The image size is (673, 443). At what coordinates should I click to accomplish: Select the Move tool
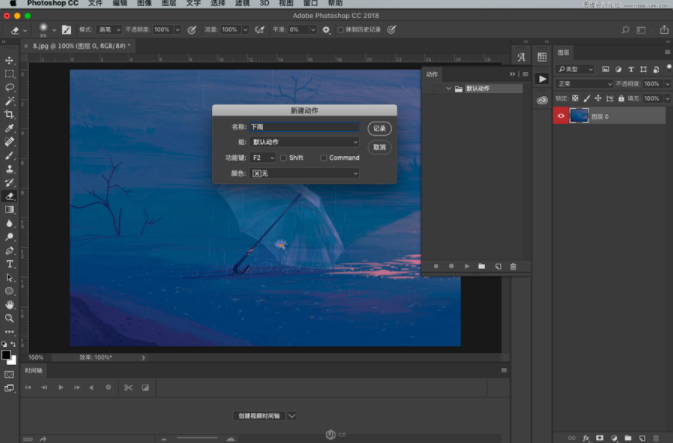click(9, 61)
